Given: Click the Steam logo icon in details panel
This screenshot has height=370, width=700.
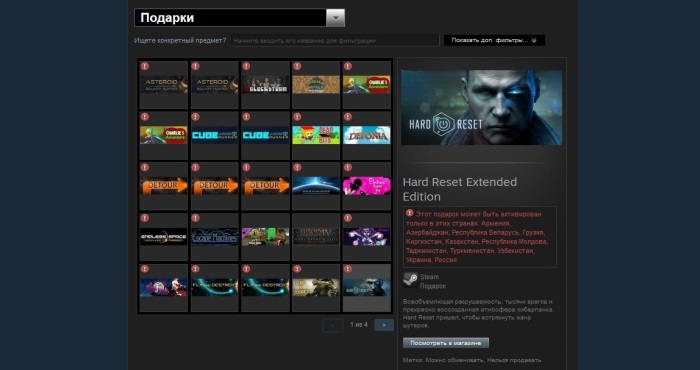Looking at the screenshot, I should click(410, 280).
